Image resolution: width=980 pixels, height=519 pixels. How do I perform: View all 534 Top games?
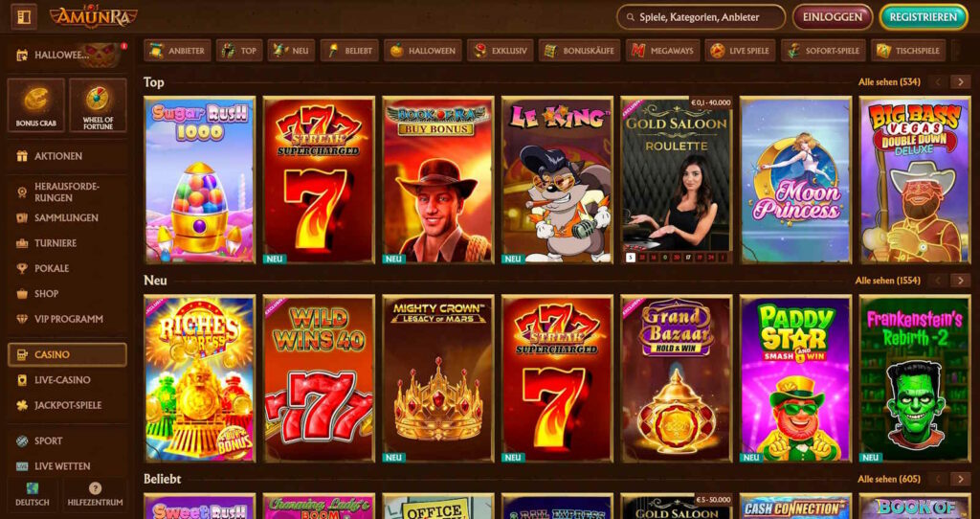click(x=889, y=82)
